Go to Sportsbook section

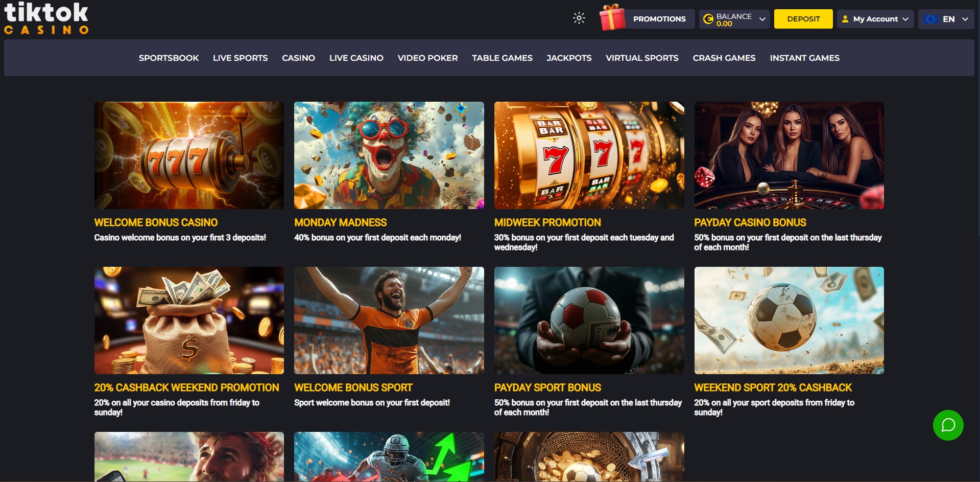click(x=169, y=58)
